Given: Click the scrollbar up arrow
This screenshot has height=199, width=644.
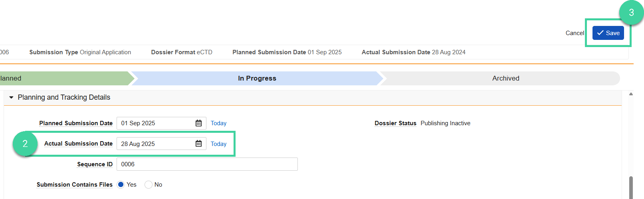Looking at the screenshot, I should (x=631, y=94).
